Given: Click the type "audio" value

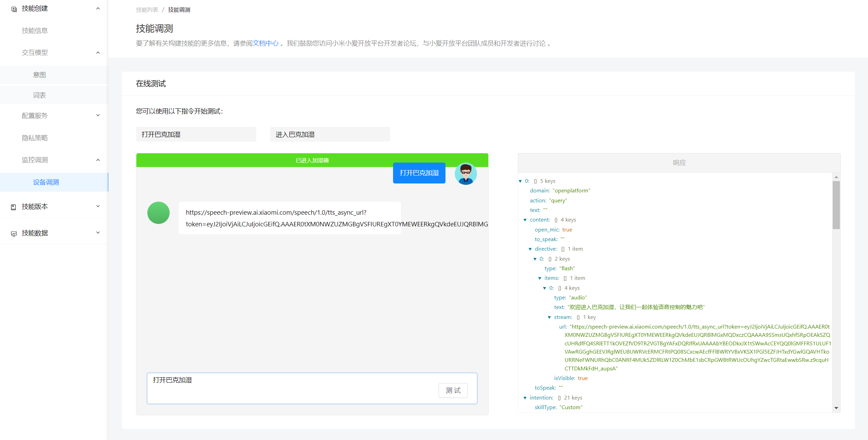Looking at the screenshot, I should (x=578, y=298).
